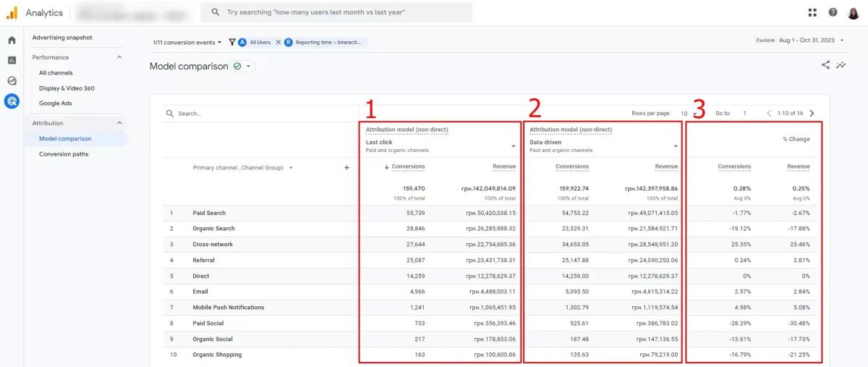Click the filter funnel icon
The height and width of the screenshot is (367, 868).
231,42
